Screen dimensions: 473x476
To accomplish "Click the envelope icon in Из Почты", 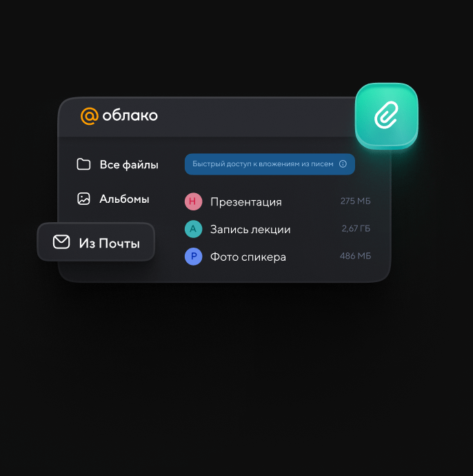I will (61, 242).
